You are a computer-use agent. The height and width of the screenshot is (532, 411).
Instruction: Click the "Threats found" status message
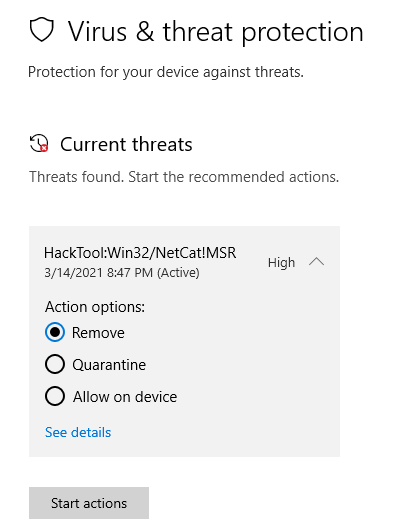184,177
